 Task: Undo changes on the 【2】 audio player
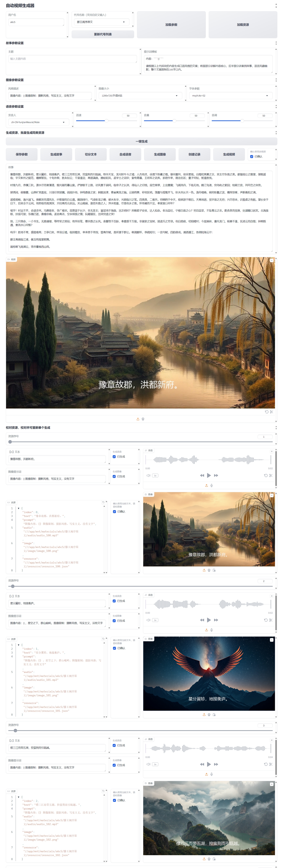point(266,764)
